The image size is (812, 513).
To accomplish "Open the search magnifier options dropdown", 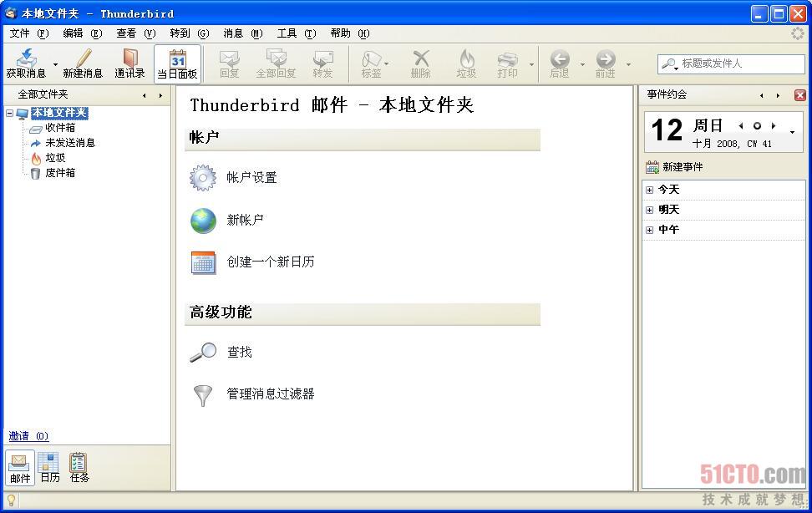I will 670,64.
